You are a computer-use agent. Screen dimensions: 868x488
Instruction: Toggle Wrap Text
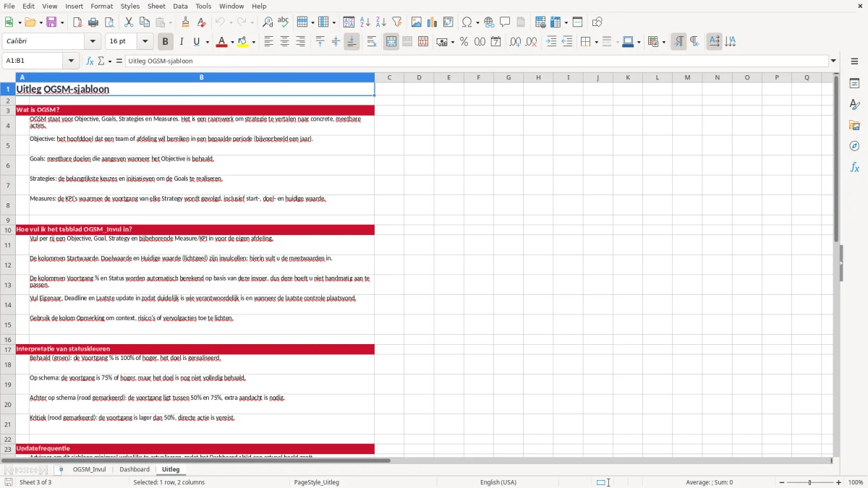[372, 42]
